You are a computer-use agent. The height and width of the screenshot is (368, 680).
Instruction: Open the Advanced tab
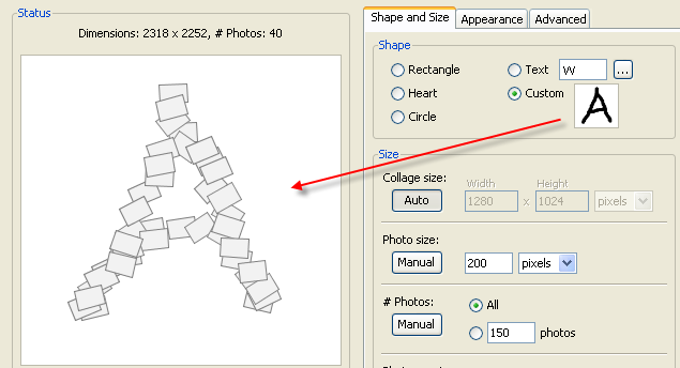(x=560, y=19)
